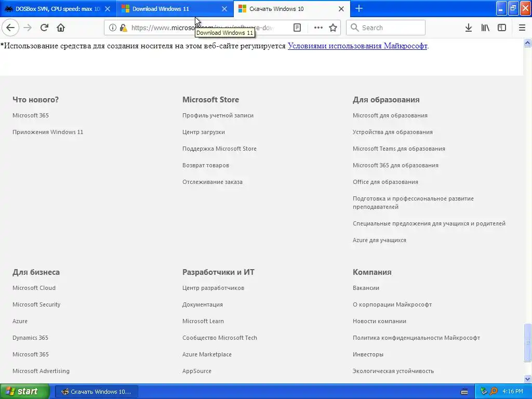Open page actions three-dot menu
The width and height of the screenshot is (532, 399).
pos(318,28)
